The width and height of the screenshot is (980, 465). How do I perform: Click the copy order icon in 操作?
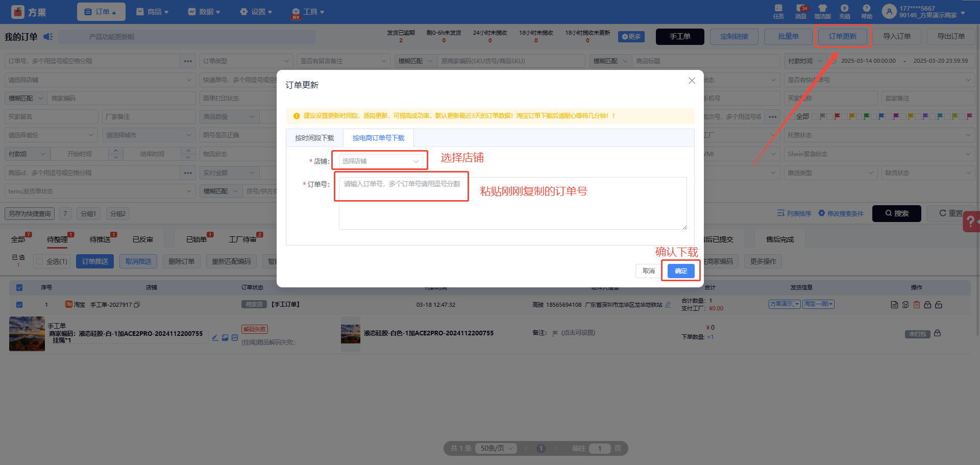tap(905, 305)
